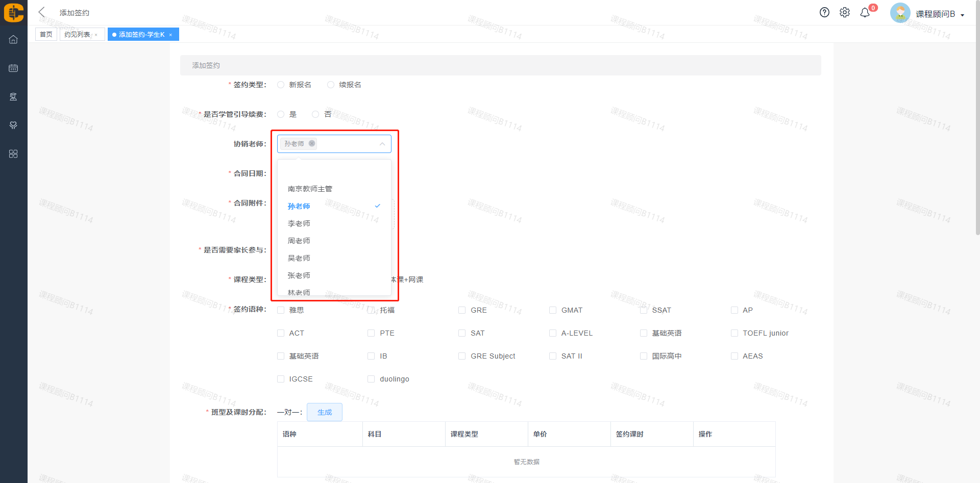Collapse the 协销老师 dropdown arrow
The height and width of the screenshot is (483, 980).
point(382,144)
